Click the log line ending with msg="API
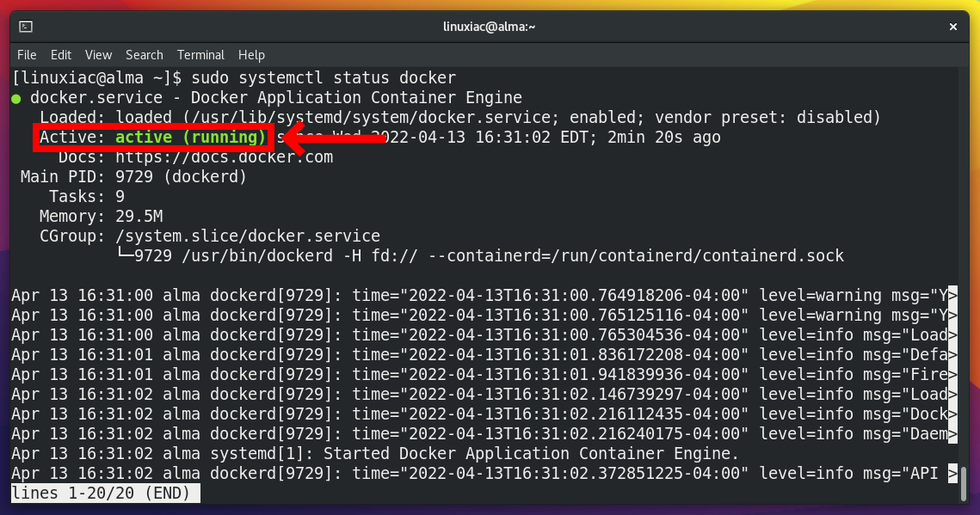This screenshot has height=515, width=980. (x=484, y=473)
